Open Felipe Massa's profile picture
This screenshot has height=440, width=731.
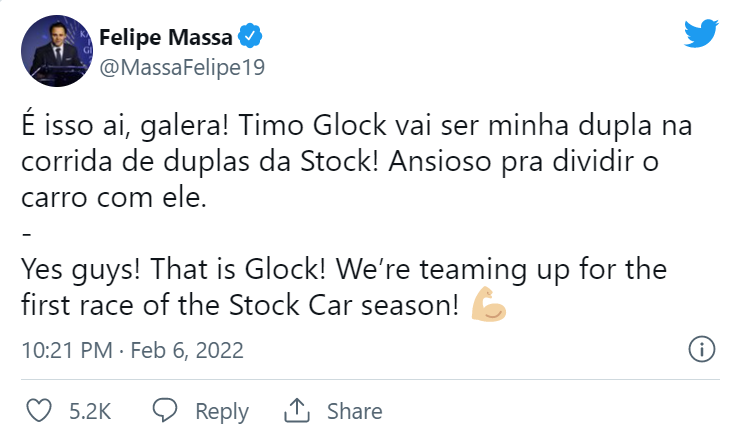tap(56, 51)
